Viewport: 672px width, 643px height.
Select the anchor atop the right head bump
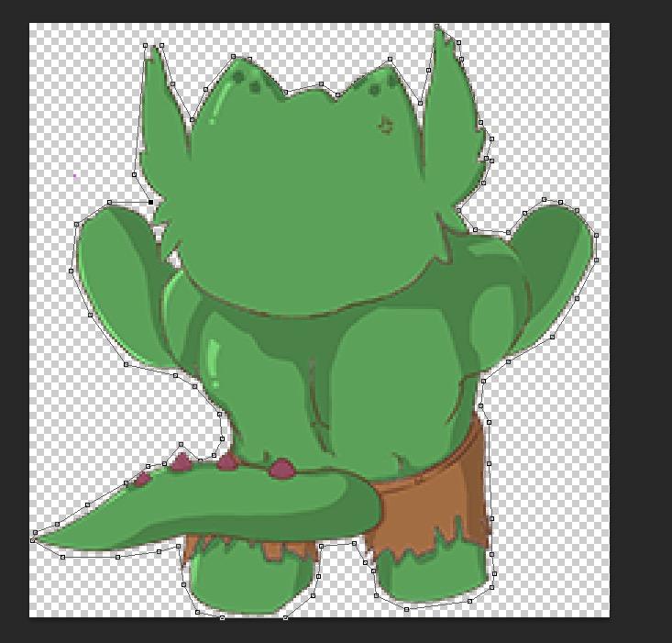[x=390, y=59]
